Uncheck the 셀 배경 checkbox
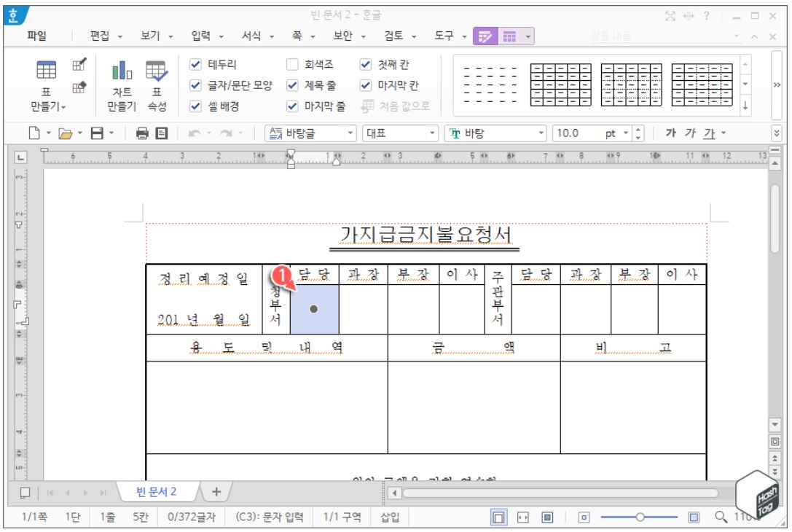The height and width of the screenshot is (532, 792). click(x=195, y=106)
